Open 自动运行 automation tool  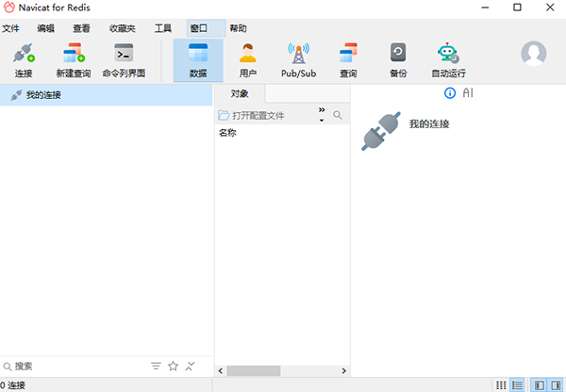448,60
